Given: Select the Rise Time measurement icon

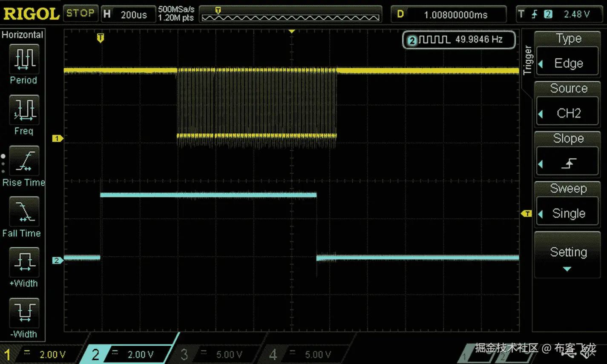Looking at the screenshot, I should 24,161.
